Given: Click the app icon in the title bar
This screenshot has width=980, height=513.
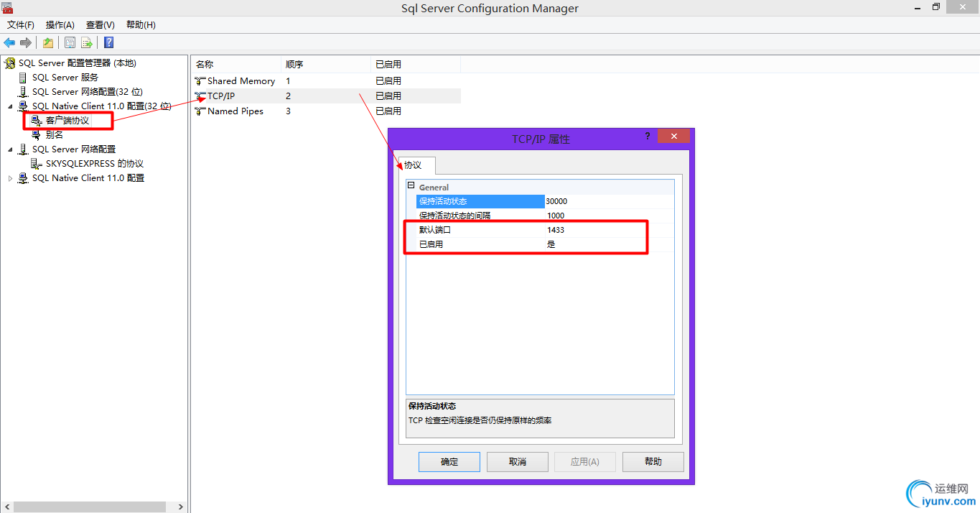Looking at the screenshot, I should click(x=7, y=7).
